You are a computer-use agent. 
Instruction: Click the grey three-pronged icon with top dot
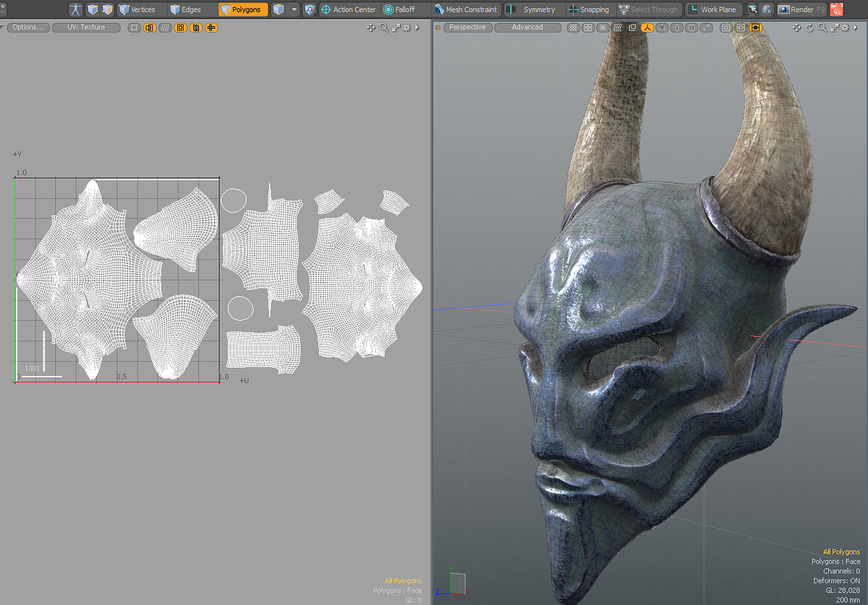click(663, 27)
